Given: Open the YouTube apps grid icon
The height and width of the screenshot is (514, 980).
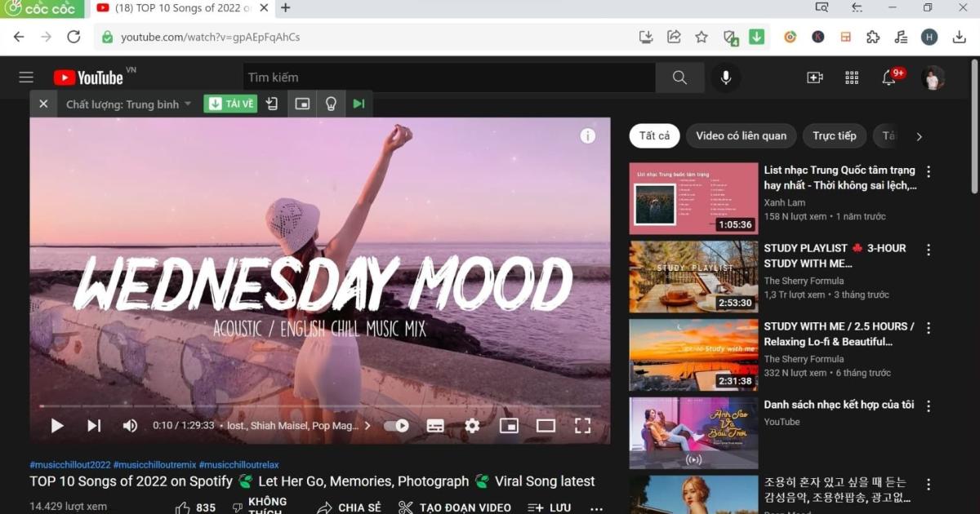Looking at the screenshot, I should click(x=852, y=77).
